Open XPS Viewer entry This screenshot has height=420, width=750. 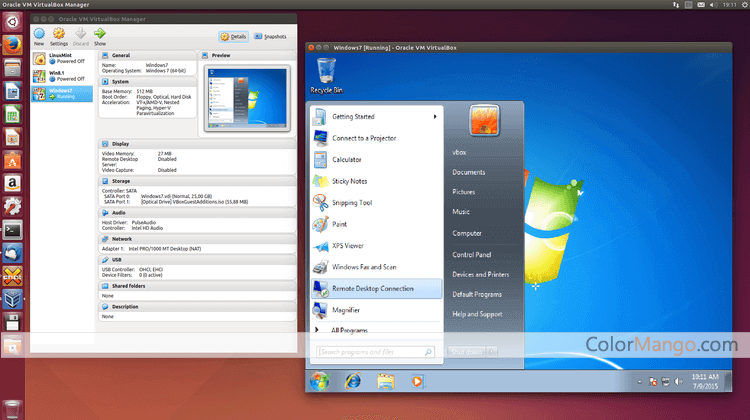(x=376, y=246)
